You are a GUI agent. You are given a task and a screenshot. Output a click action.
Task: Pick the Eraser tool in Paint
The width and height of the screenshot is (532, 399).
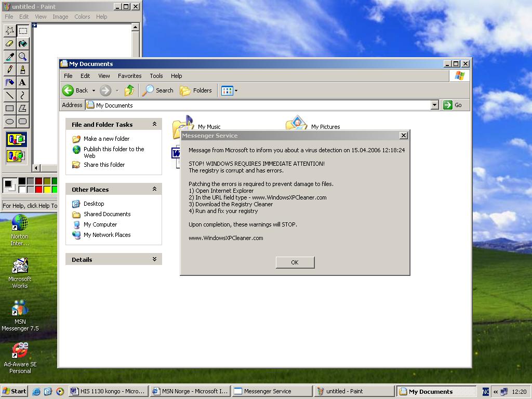9,44
